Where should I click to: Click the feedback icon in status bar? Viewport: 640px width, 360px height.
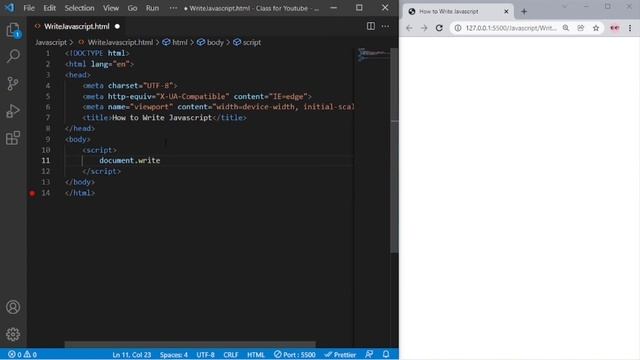[369, 354]
